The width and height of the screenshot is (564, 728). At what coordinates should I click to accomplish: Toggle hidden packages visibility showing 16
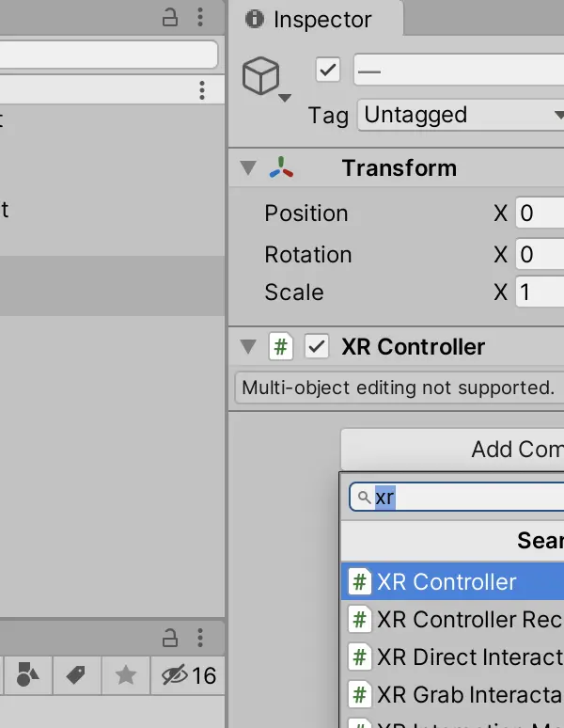(x=188, y=675)
